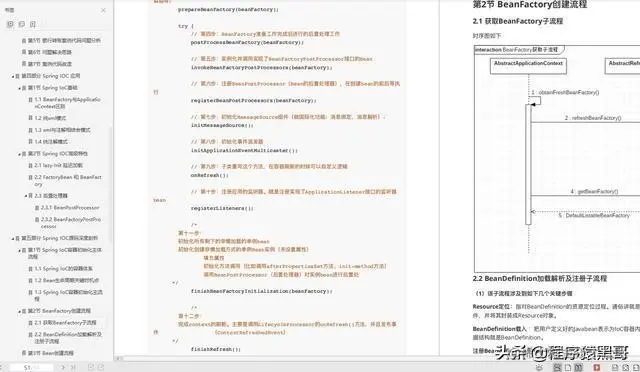Jump to last page arrow
Image resolution: width=640 pixels, height=372 pixels.
(73, 368)
